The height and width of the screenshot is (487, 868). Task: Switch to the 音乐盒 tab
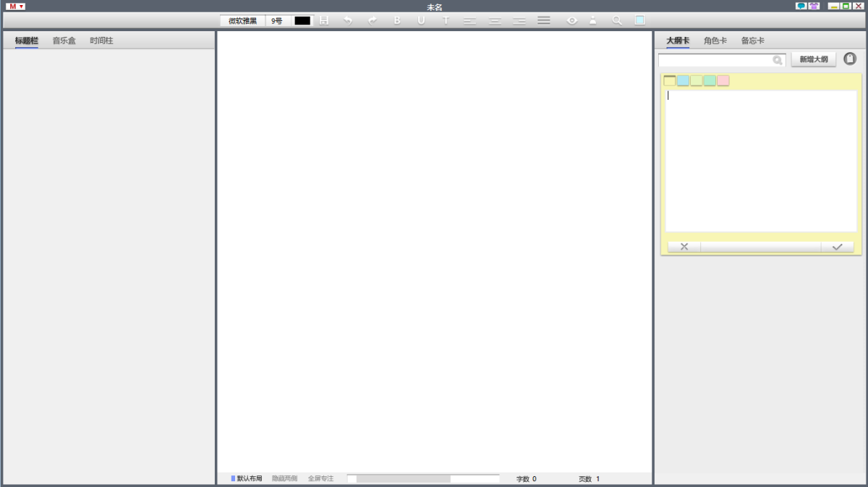[64, 41]
